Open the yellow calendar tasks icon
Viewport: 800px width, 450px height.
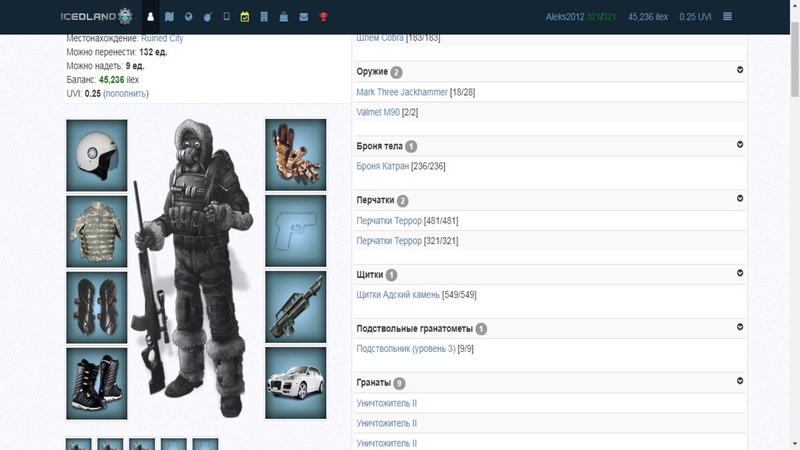click(x=245, y=16)
